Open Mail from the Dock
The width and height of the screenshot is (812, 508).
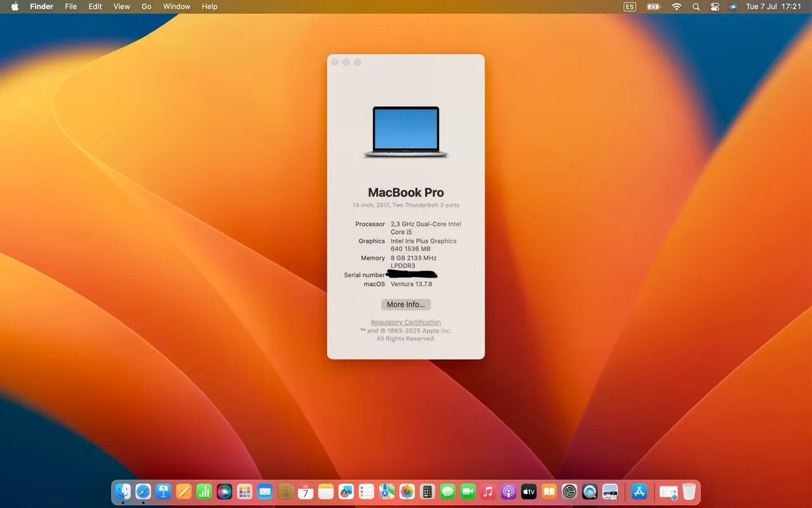[265, 491]
